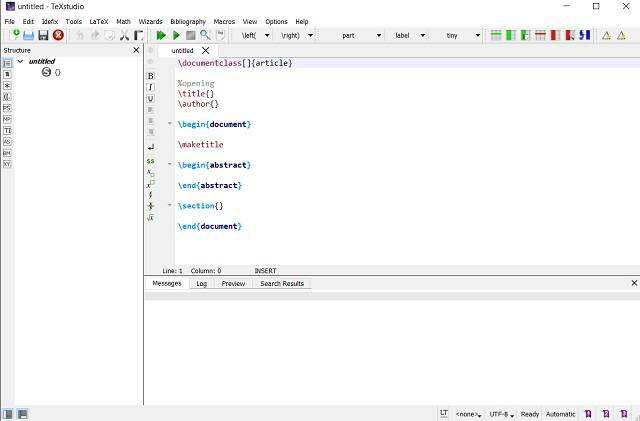Switch to the Log tab
The image size is (640, 421).
201,284
